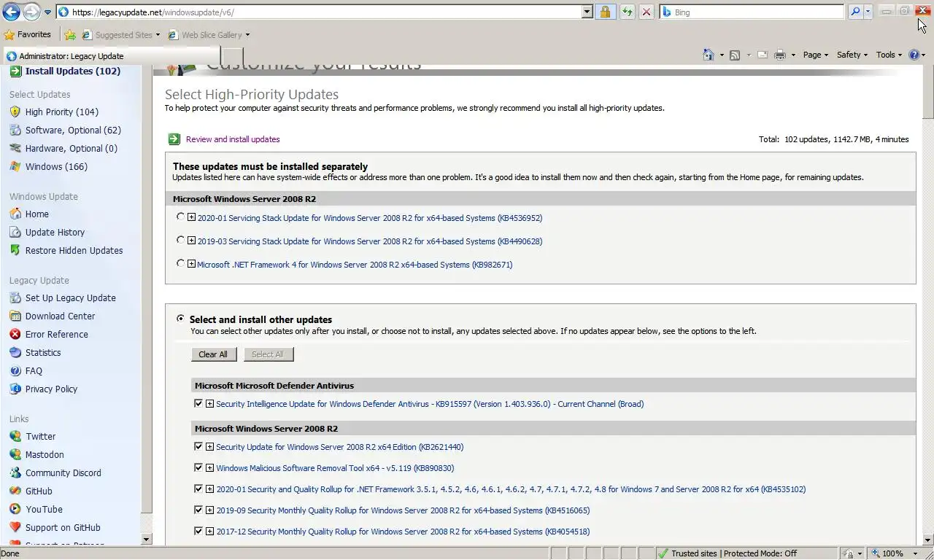Image resolution: width=934 pixels, height=560 pixels.
Task: Click the Support on GitHub heart icon
Action: [x=15, y=527]
